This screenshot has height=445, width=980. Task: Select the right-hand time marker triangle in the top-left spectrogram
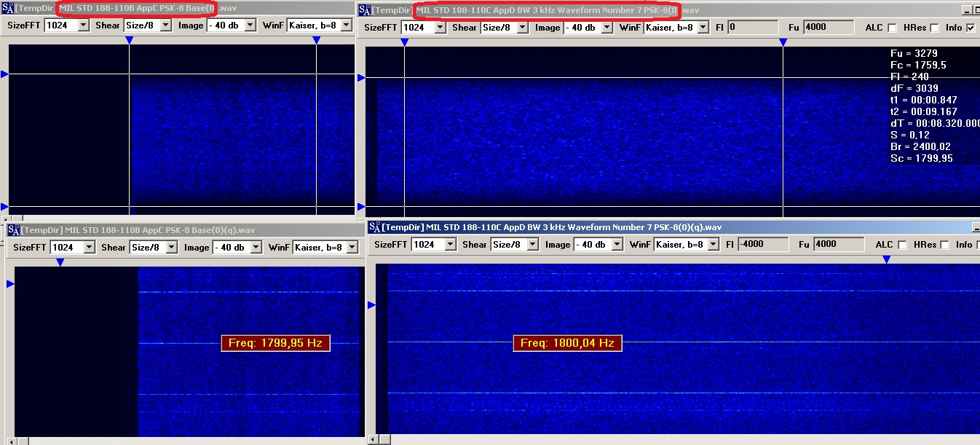coord(317,41)
